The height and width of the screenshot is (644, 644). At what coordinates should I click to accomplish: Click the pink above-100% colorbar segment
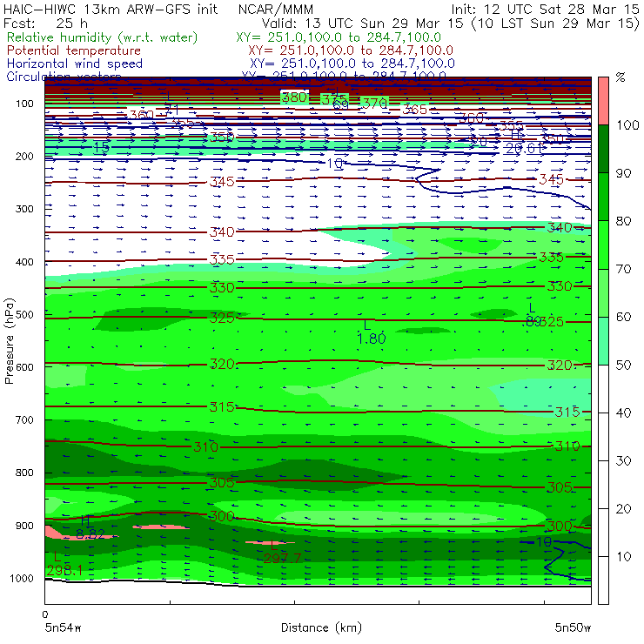(x=603, y=101)
